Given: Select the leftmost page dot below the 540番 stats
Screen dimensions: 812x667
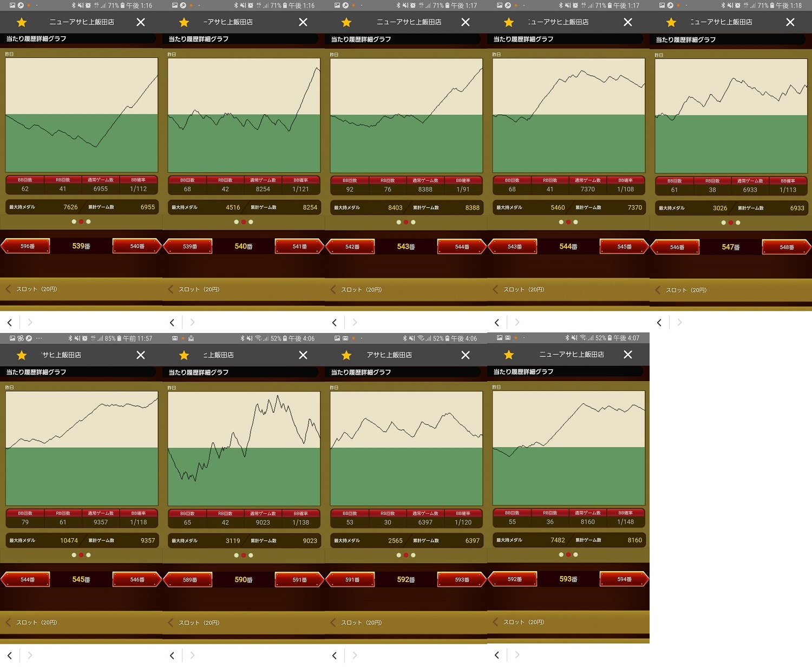Looking at the screenshot, I should tap(237, 222).
